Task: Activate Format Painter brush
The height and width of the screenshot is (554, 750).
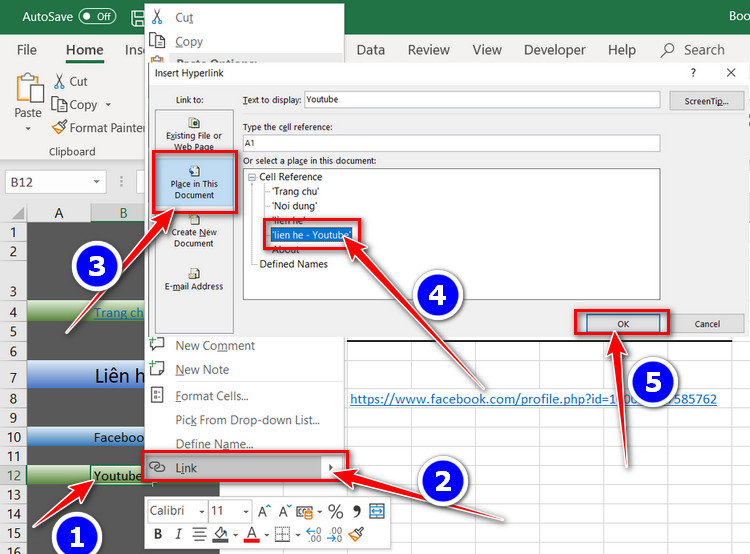Action: pos(98,128)
